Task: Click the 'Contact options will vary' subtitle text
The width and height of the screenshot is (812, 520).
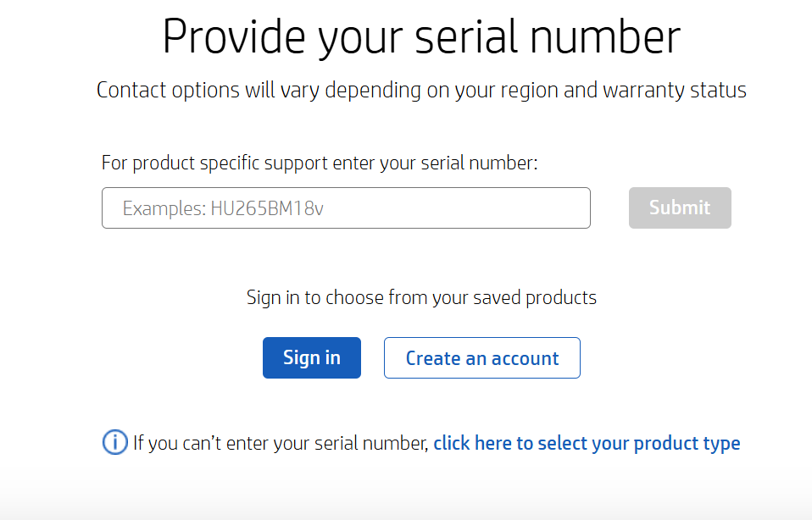Action: (x=421, y=90)
